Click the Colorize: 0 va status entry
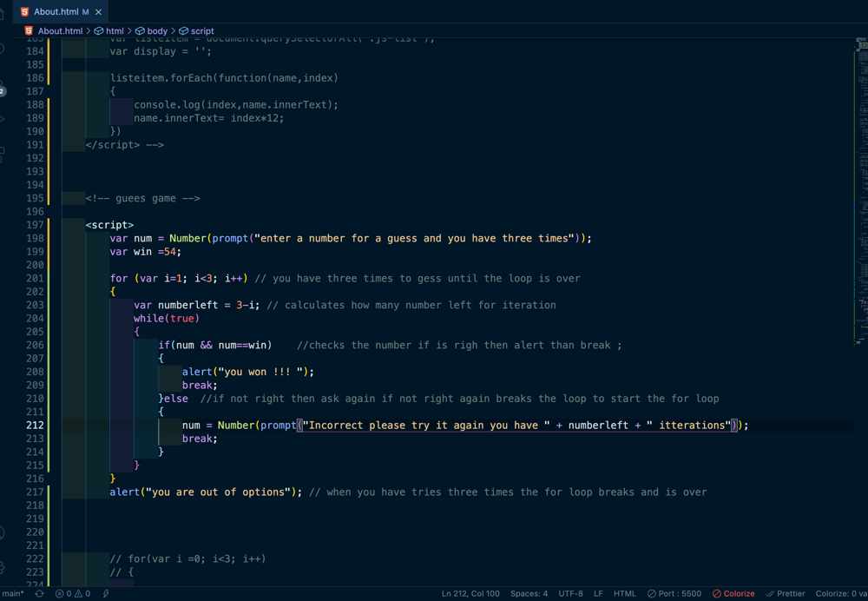Image resolution: width=868 pixels, height=601 pixels. click(841, 593)
